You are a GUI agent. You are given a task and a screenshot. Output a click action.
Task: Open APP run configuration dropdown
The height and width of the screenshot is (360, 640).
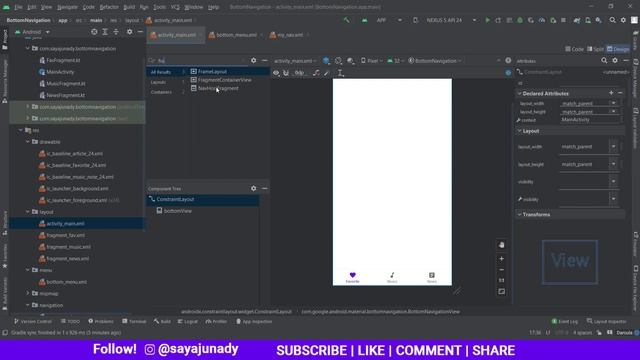click(x=388, y=20)
